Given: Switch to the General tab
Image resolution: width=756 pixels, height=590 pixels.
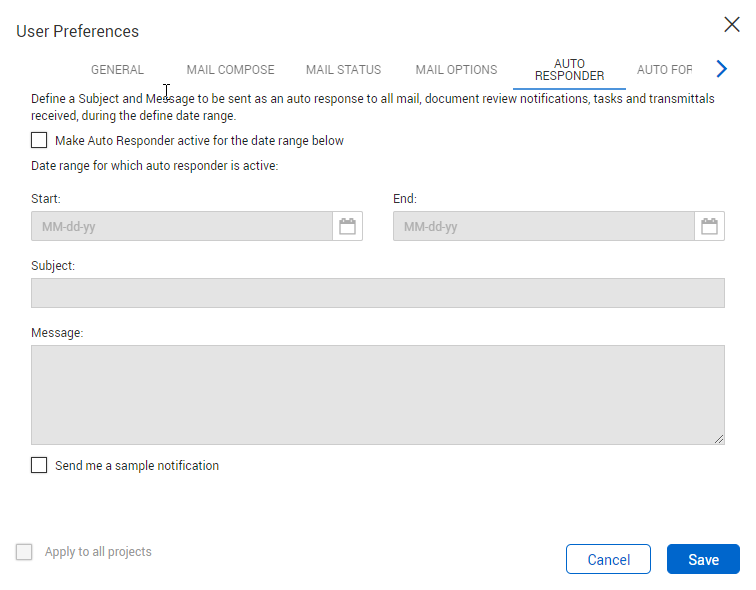Looking at the screenshot, I should coord(117,70).
